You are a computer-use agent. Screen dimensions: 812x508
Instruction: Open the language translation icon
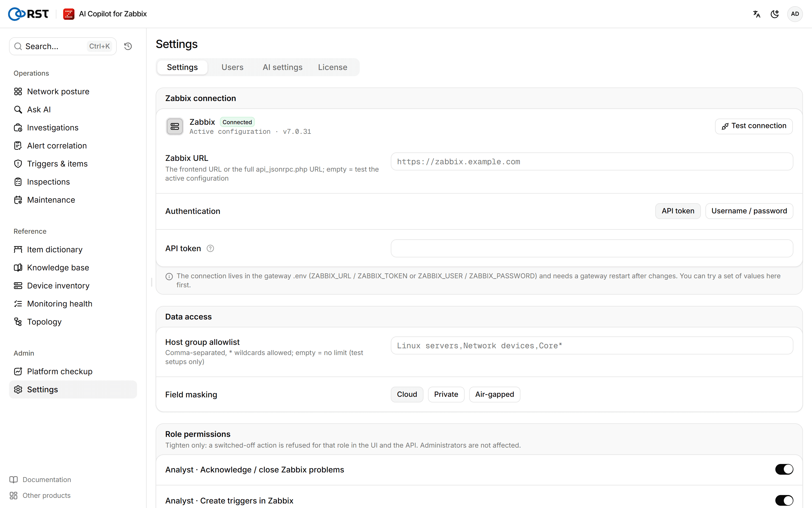756,14
